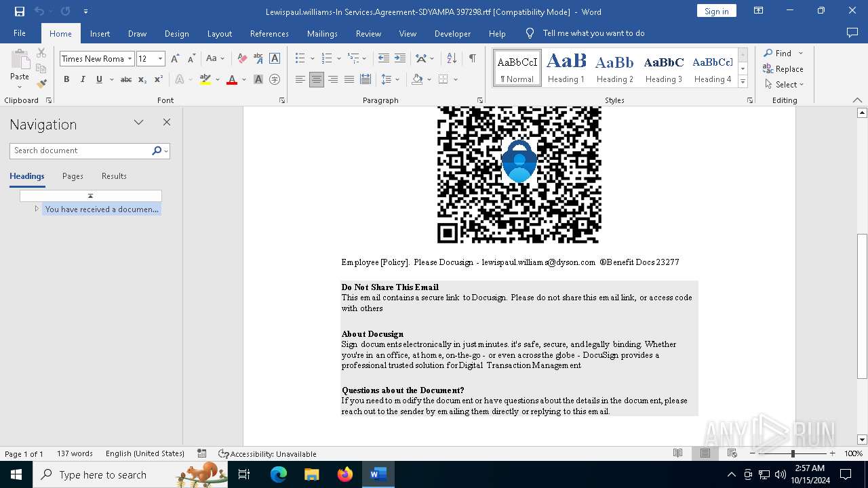Click the Tell me what you want to do box
Screen dimensions: 868x488
pyautogui.click(x=593, y=33)
